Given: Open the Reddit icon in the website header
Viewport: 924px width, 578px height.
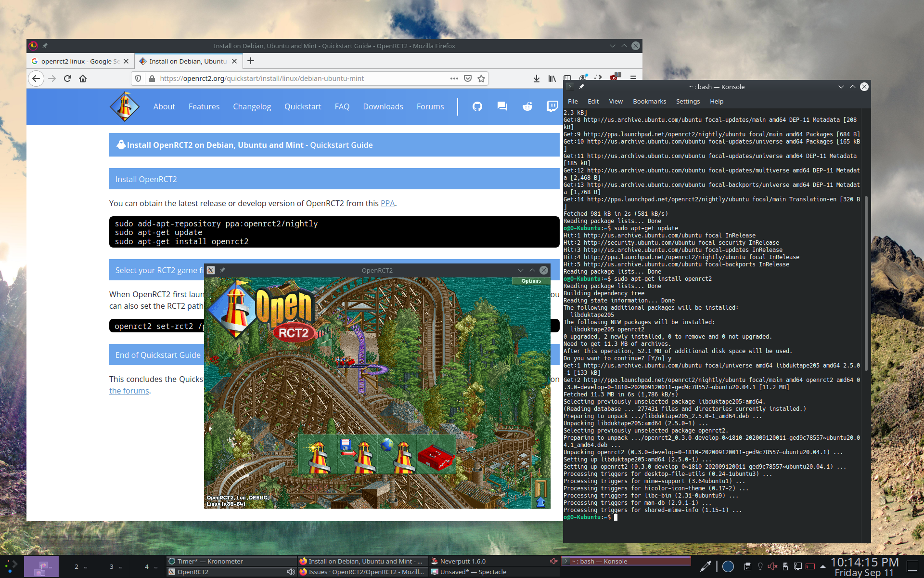Looking at the screenshot, I should click(527, 106).
